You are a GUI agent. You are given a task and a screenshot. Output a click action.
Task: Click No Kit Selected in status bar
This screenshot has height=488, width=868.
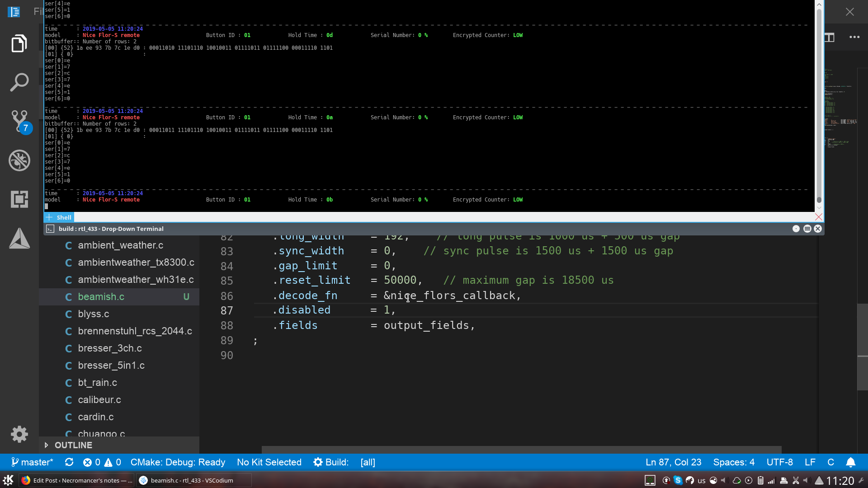click(x=269, y=462)
